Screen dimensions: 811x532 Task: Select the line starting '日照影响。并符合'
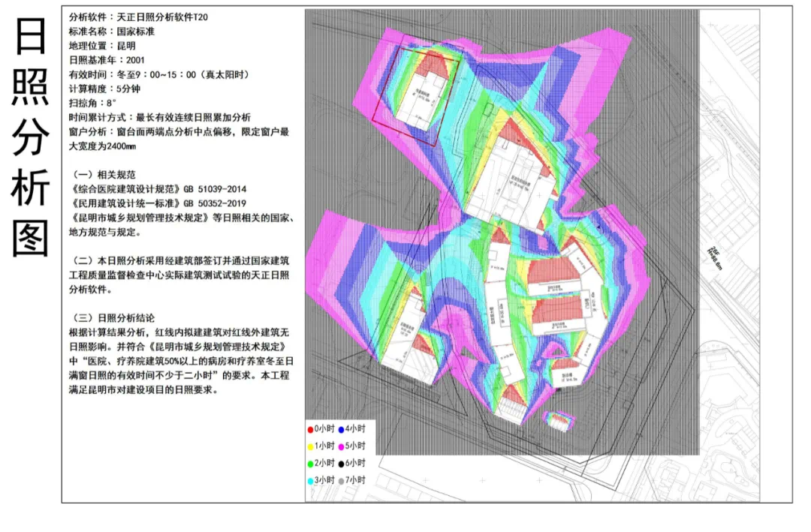177,347
